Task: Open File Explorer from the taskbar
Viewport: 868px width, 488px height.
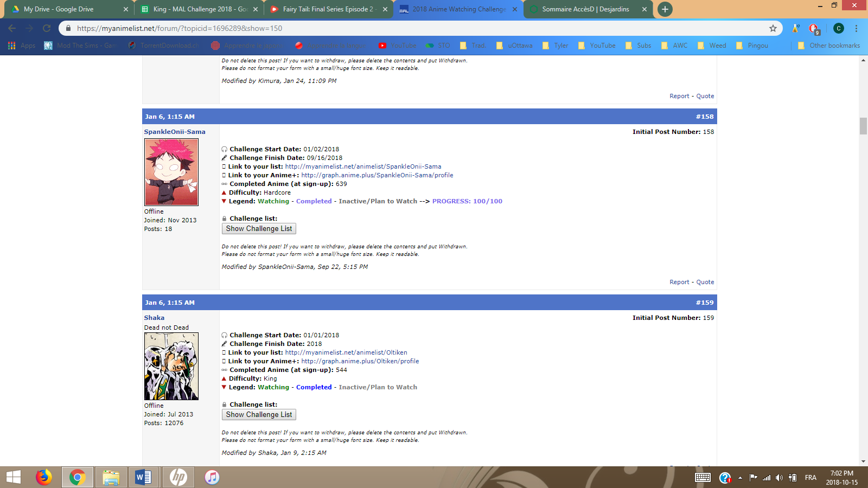Action: coord(111,477)
